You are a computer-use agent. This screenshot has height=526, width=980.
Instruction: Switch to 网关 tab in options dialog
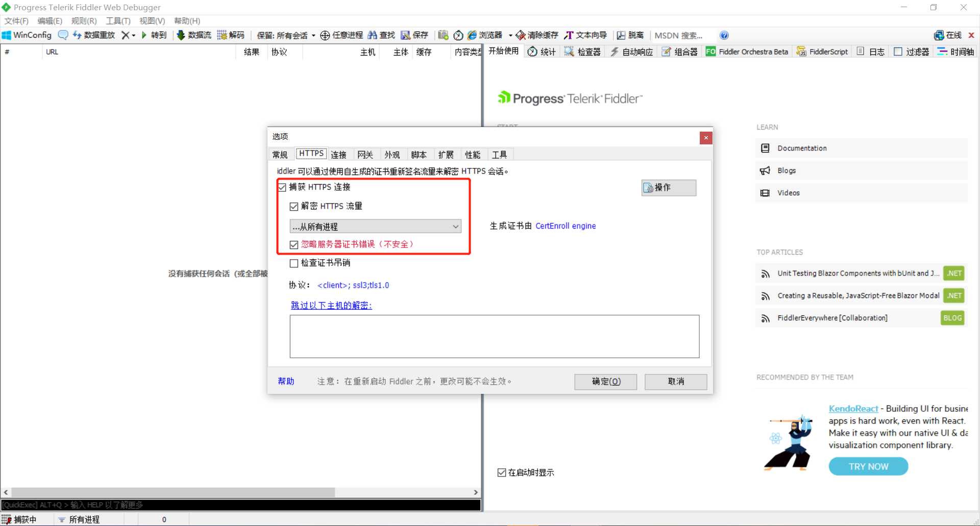click(365, 155)
